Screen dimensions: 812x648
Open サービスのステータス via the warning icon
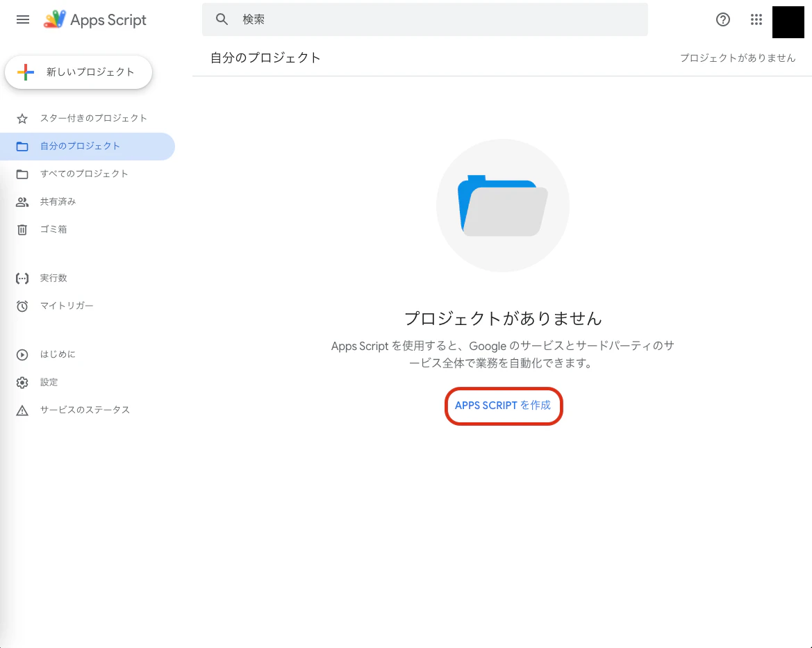coord(22,410)
